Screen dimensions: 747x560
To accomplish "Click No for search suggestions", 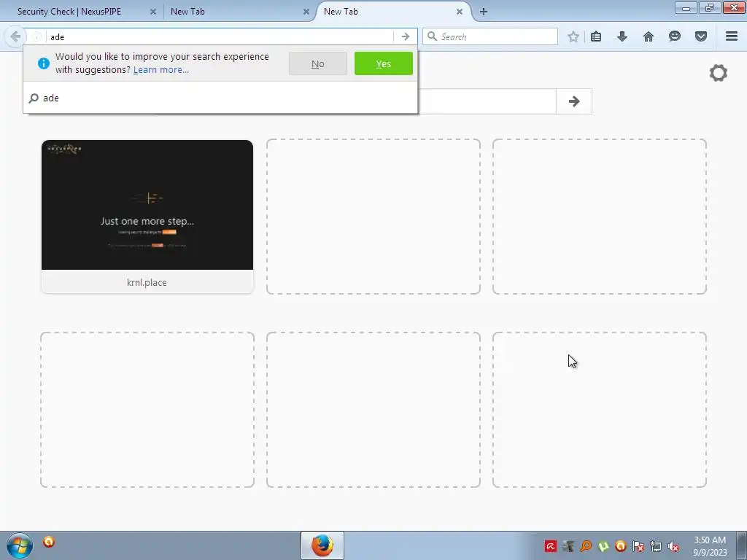I will 318,64.
